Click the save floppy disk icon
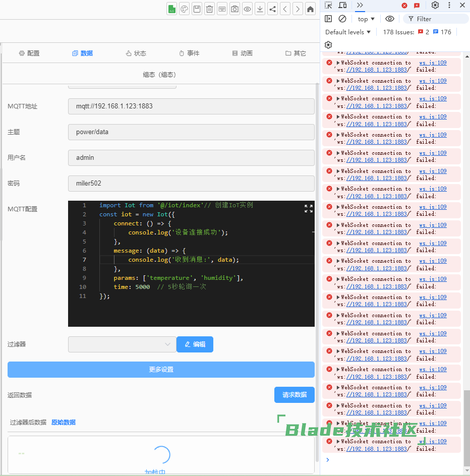 coord(197,9)
